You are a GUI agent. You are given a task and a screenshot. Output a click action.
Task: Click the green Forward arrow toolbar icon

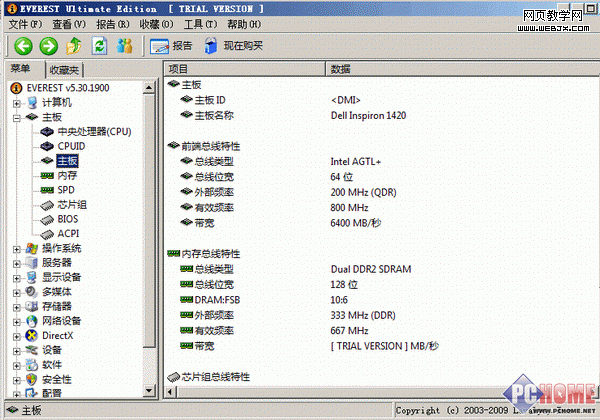pos(47,45)
